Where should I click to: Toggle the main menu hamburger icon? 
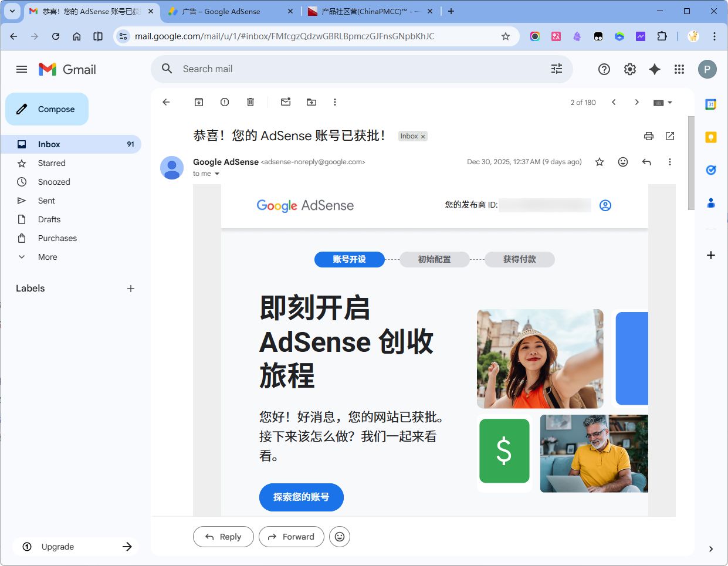click(22, 69)
